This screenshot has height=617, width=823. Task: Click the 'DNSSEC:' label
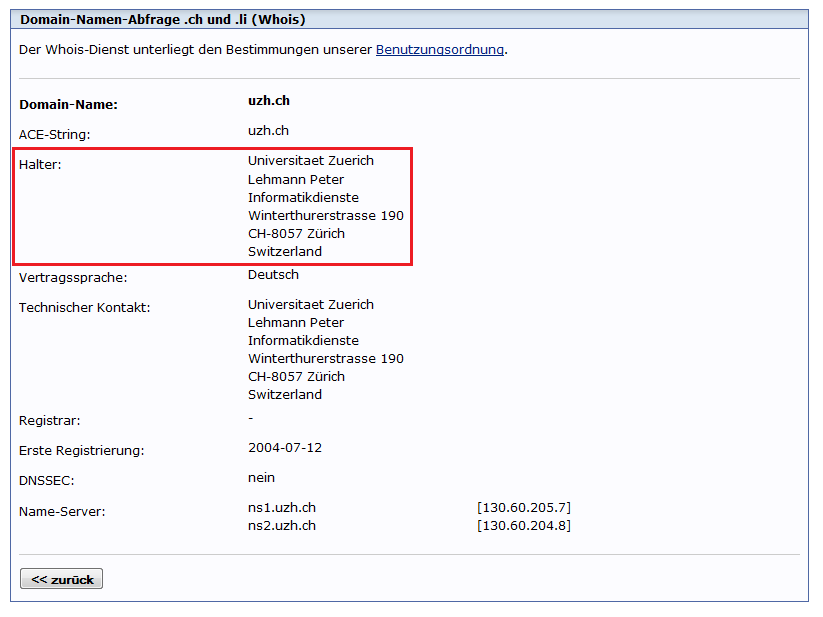coord(47,481)
